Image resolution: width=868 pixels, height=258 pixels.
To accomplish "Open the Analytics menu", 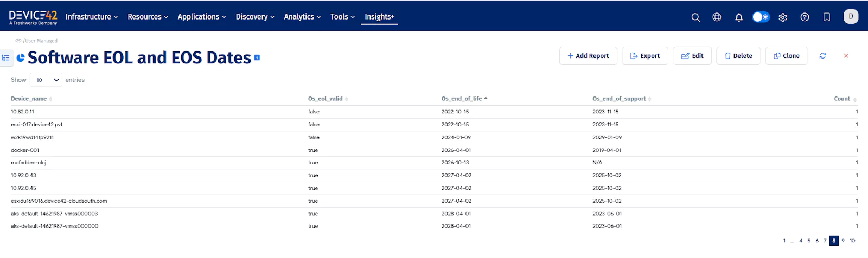I will (x=302, y=17).
